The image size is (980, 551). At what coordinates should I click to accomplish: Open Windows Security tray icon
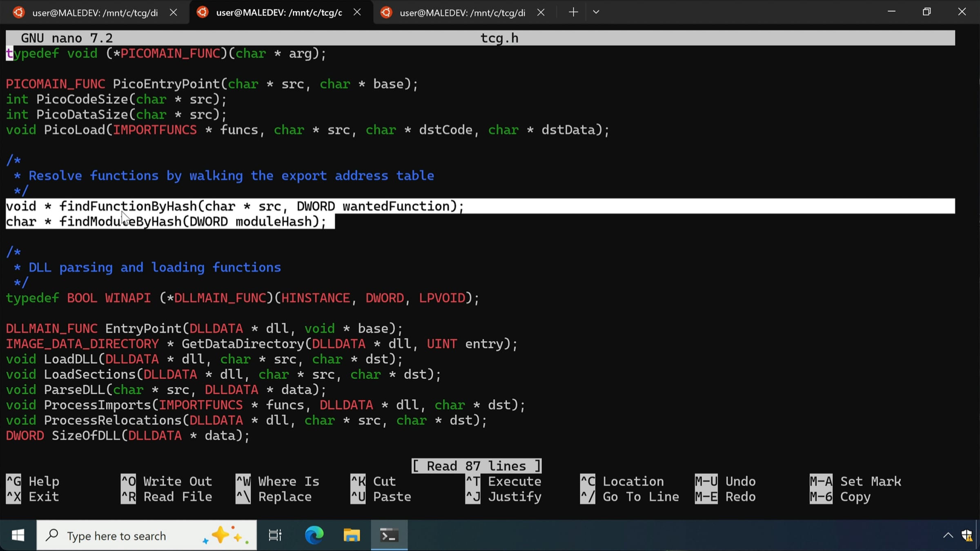[x=967, y=535]
